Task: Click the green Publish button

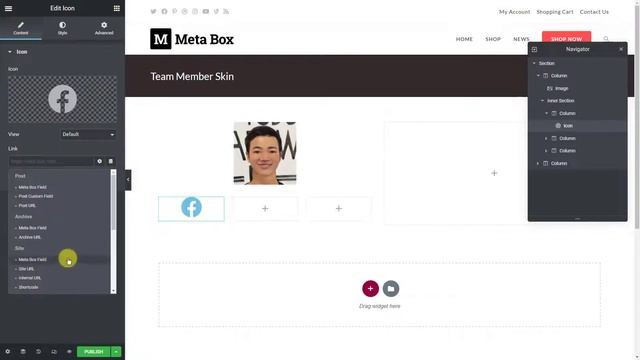Action: point(93,351)
